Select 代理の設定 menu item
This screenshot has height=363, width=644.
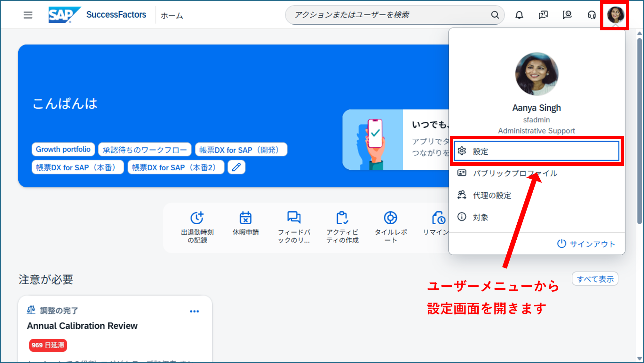tap(537, 195)
